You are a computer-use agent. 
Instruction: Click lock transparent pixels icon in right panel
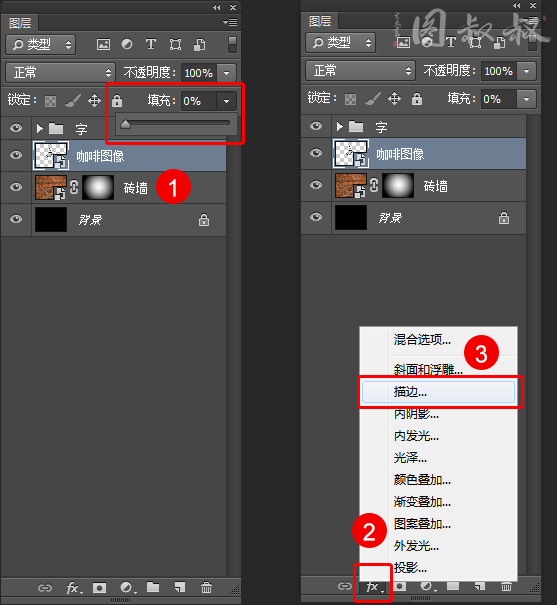coord(350,99)
